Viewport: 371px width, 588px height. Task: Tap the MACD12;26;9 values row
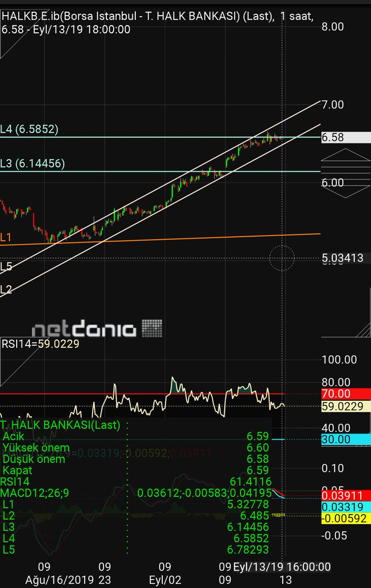136,493
